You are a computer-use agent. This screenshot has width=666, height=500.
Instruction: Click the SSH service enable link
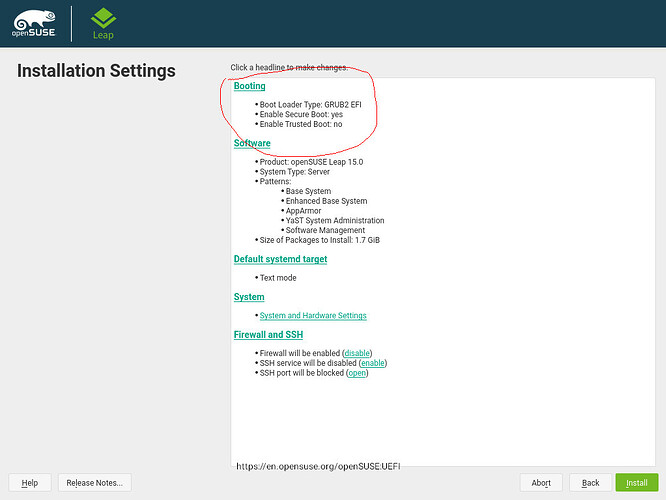pos(373,363)
